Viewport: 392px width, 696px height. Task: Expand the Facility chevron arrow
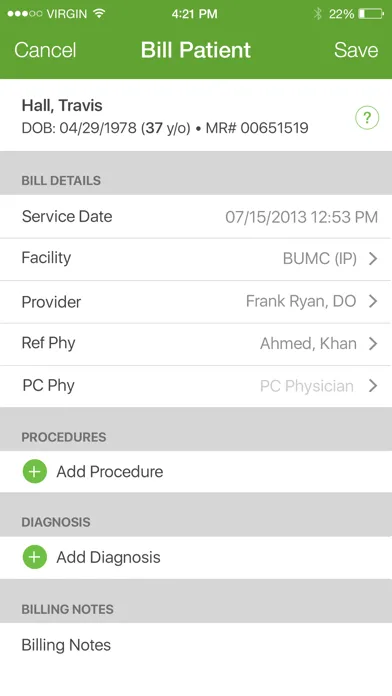[373, 258]
